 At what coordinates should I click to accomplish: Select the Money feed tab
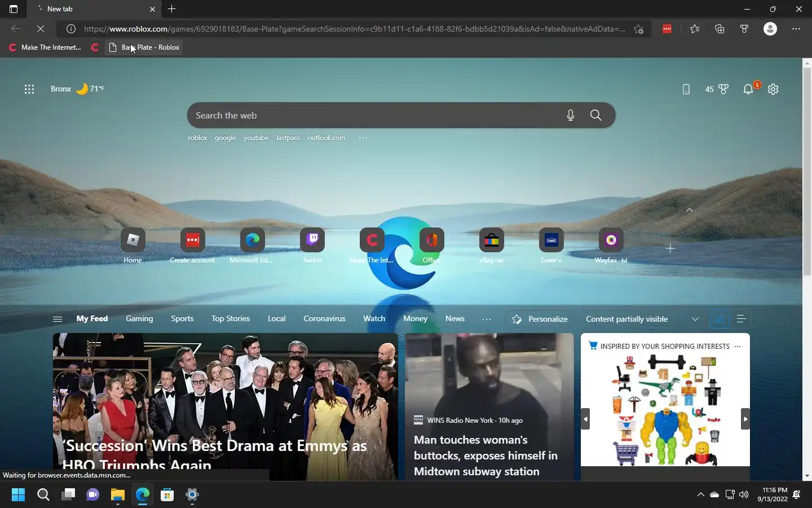(415, 318)
